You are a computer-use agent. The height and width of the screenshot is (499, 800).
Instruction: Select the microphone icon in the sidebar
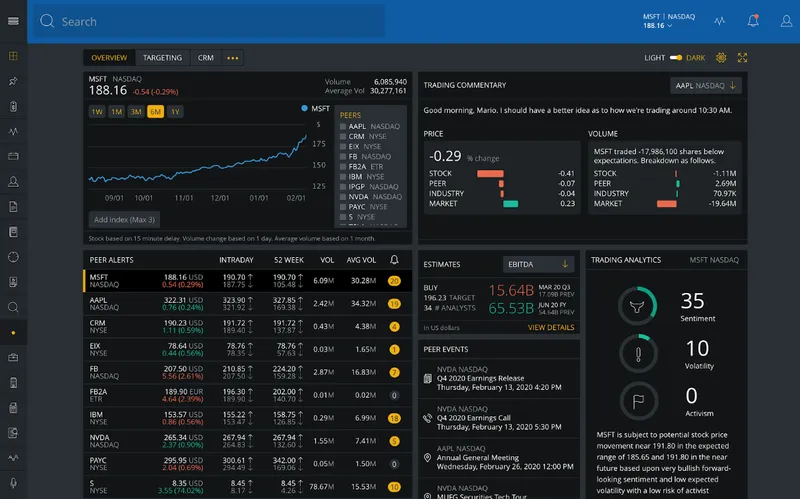13,483
